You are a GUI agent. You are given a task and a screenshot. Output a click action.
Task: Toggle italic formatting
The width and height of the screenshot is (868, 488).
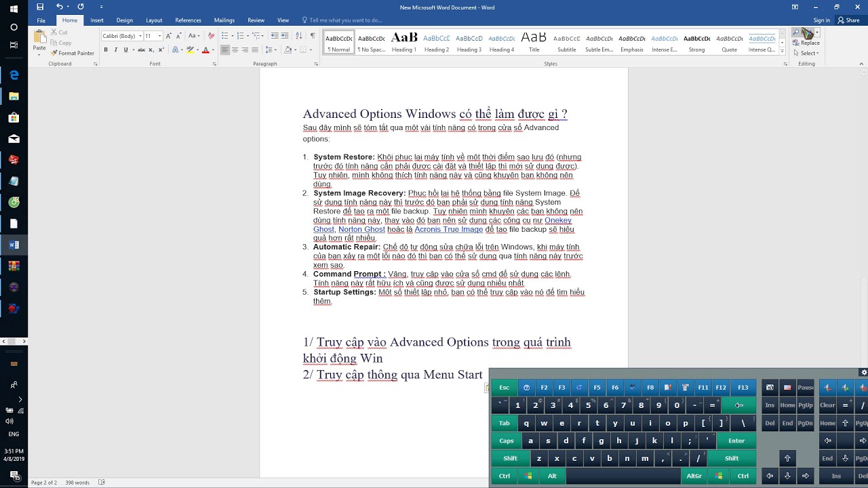coord(115,49)
